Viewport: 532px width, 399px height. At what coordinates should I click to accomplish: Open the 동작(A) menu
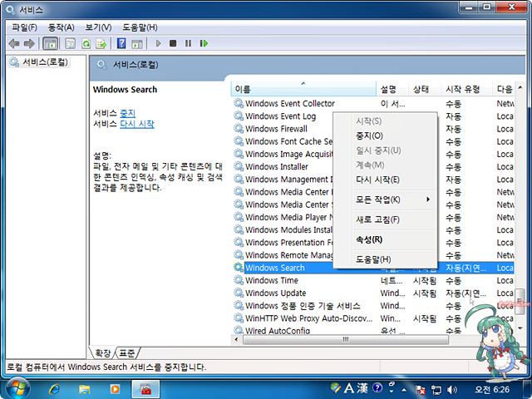click(x=61, y=27)
